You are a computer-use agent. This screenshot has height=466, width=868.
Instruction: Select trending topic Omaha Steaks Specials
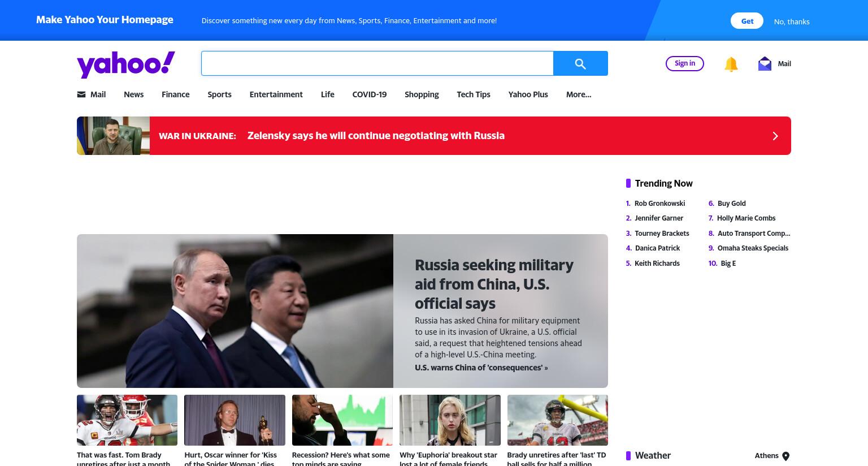753,248
